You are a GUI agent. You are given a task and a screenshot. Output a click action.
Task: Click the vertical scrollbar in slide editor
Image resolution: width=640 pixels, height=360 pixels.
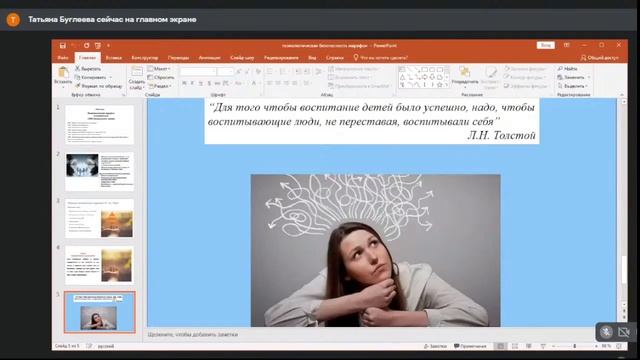click(x=624, y=269)
